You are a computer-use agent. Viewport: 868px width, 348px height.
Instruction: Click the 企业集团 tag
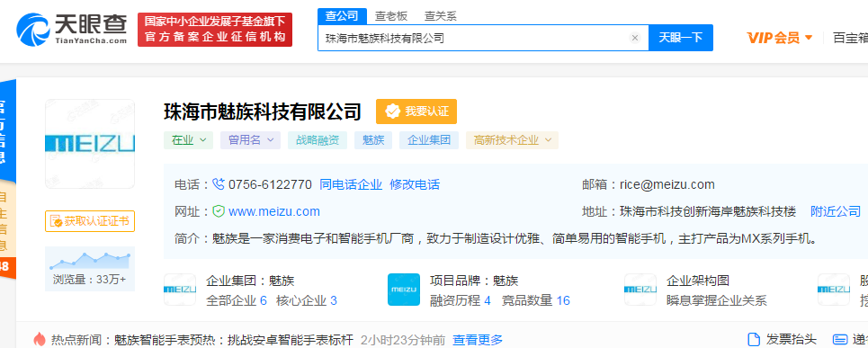(429, 140)
